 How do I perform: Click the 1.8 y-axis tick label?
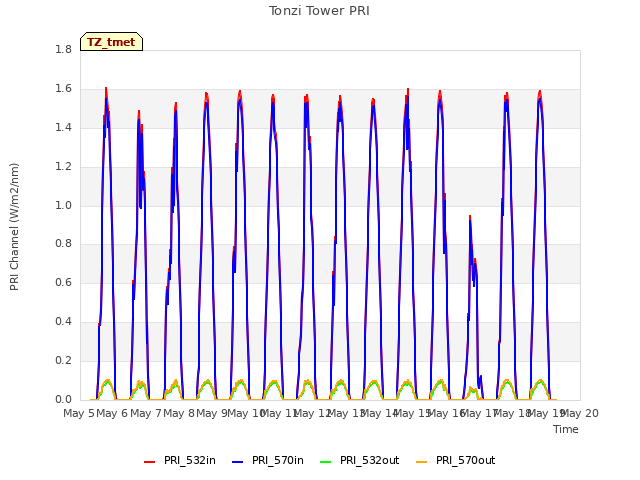[x=63, y=49]
